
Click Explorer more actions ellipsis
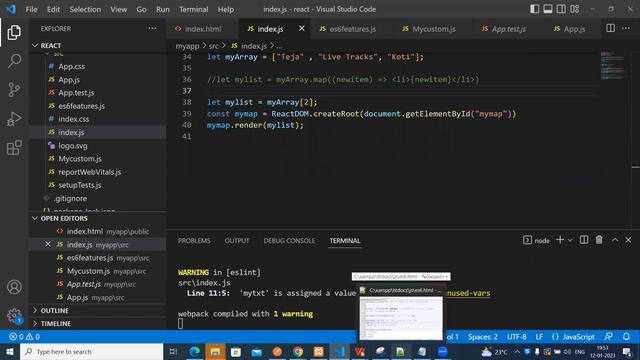(152, 29)
